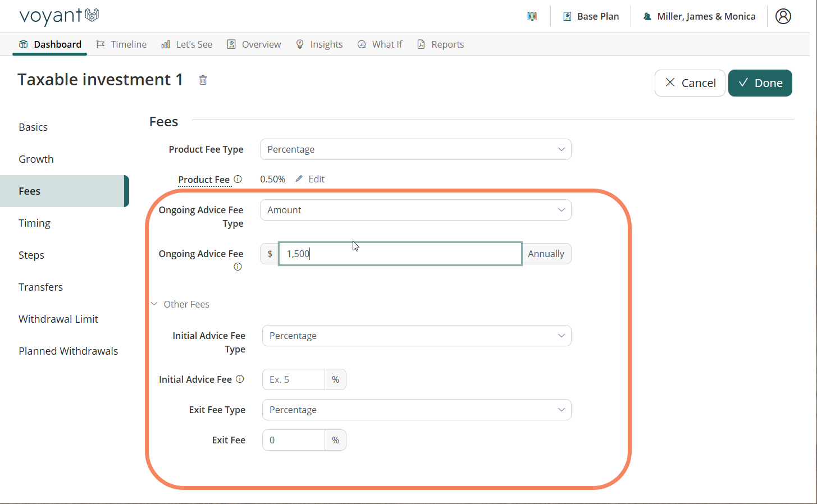Open the Exit Fee Type dropdown
817x504 pixels.
point(416,410)
